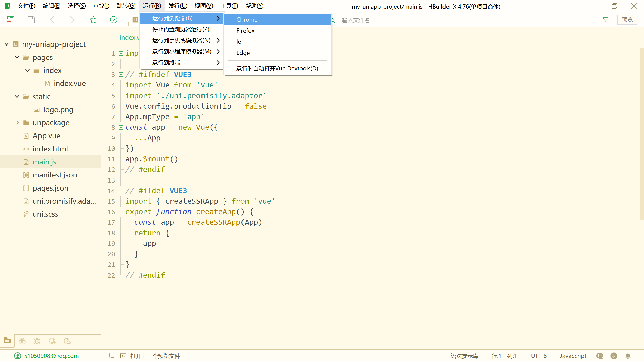Expand the unpackage folder

(x=17, y=123)
